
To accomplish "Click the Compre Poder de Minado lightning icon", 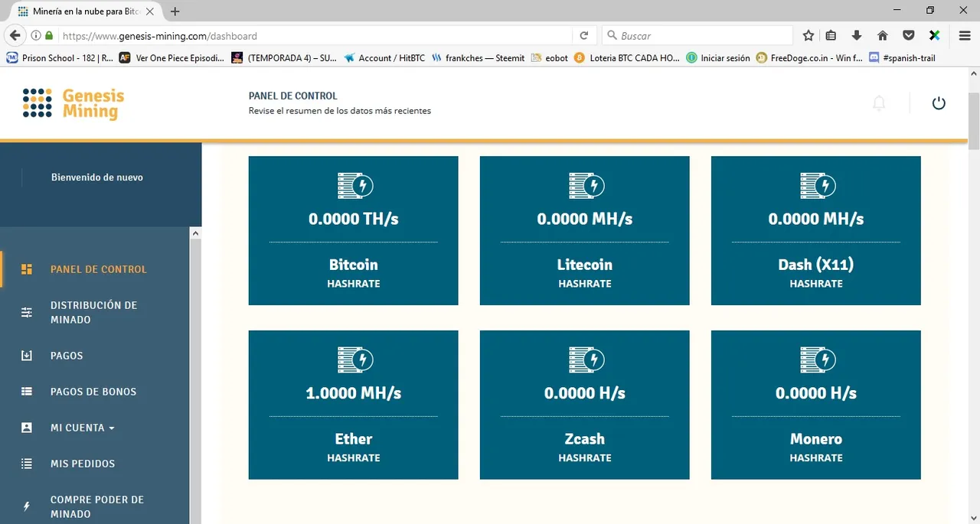I will (x=27, y=506).
